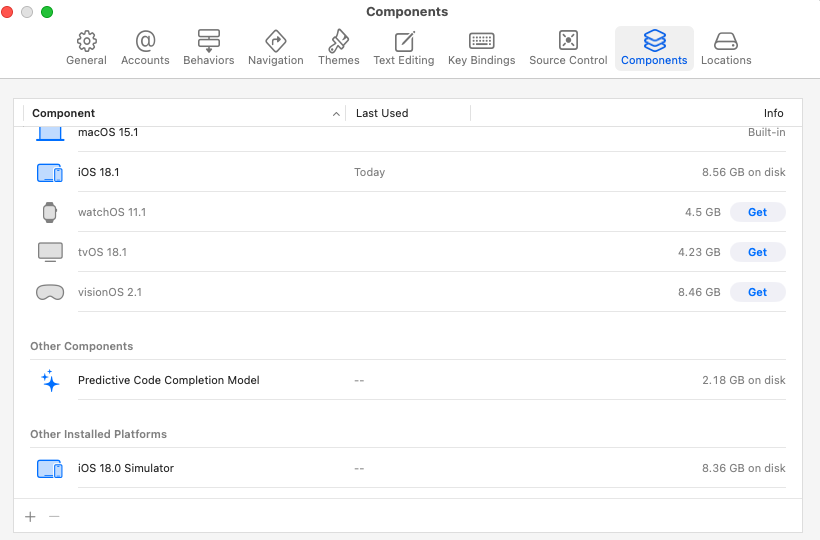
Task: Click the 8.36 GB on disk value
Action: 744,468
